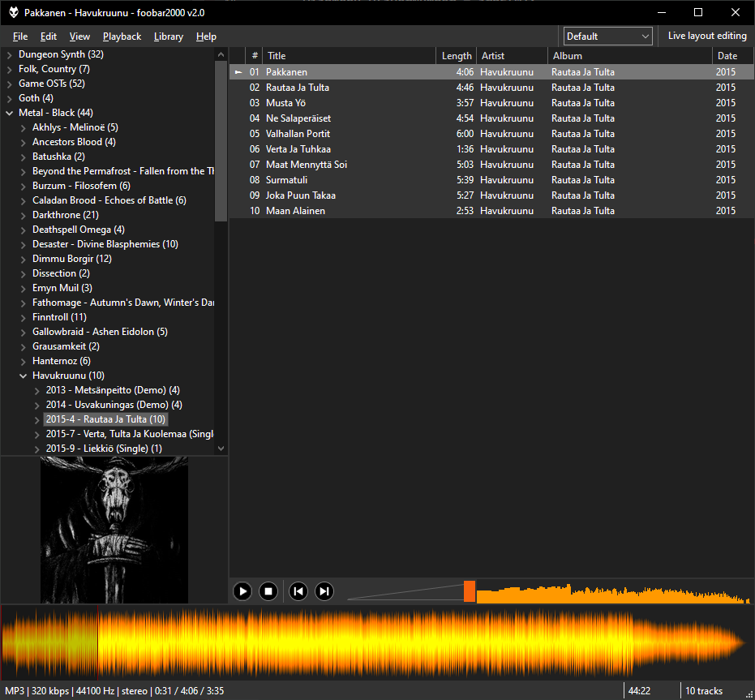
Task: Select track 07 Maat Mennyttä Soi
Action: click(x=491, y=165)
